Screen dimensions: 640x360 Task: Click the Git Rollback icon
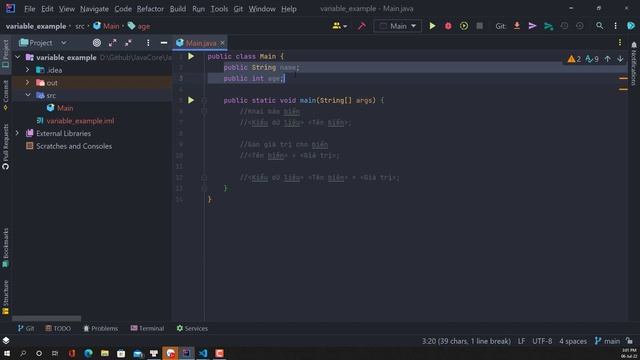coord(580,26)
